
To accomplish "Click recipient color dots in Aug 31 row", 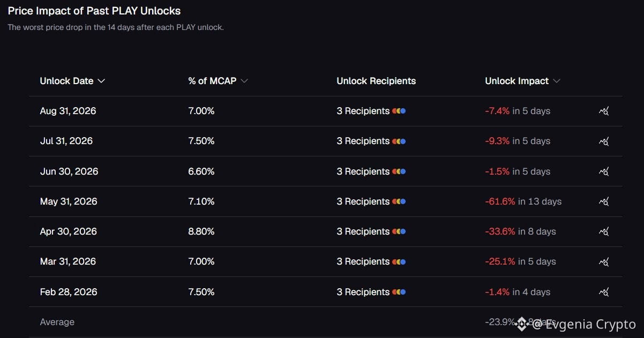I will click(x=399, y=111).
